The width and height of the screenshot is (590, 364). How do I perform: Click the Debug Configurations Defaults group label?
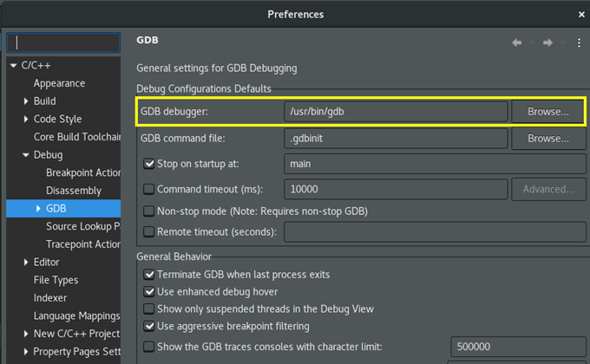204,88
